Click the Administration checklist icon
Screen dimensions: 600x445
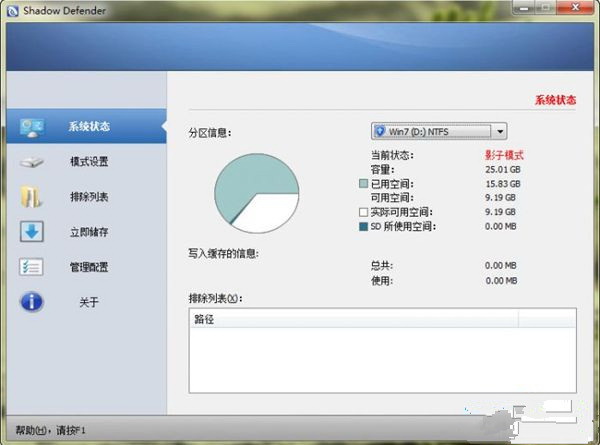pos(31,267)
